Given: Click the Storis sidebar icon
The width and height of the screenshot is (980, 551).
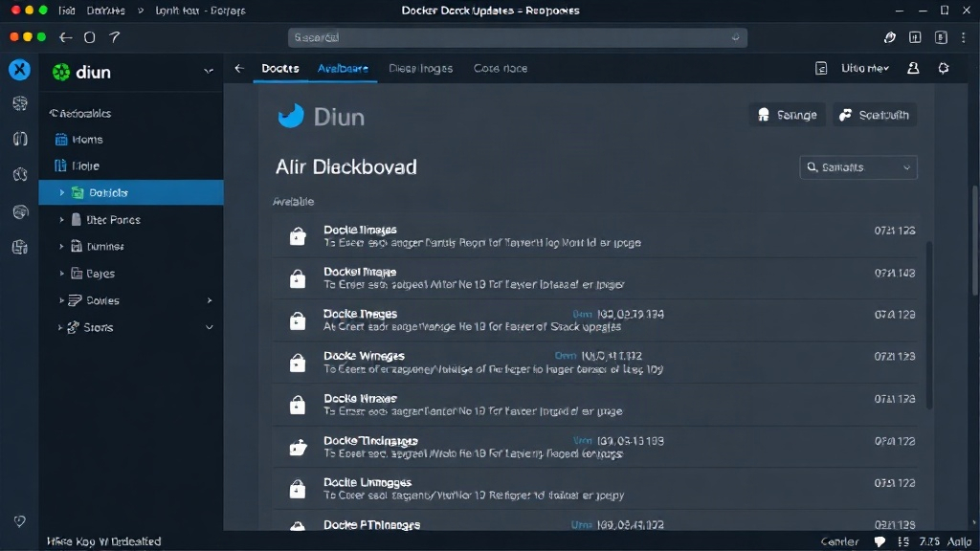Looking at the screenshot, I should (x=73, y=327).
